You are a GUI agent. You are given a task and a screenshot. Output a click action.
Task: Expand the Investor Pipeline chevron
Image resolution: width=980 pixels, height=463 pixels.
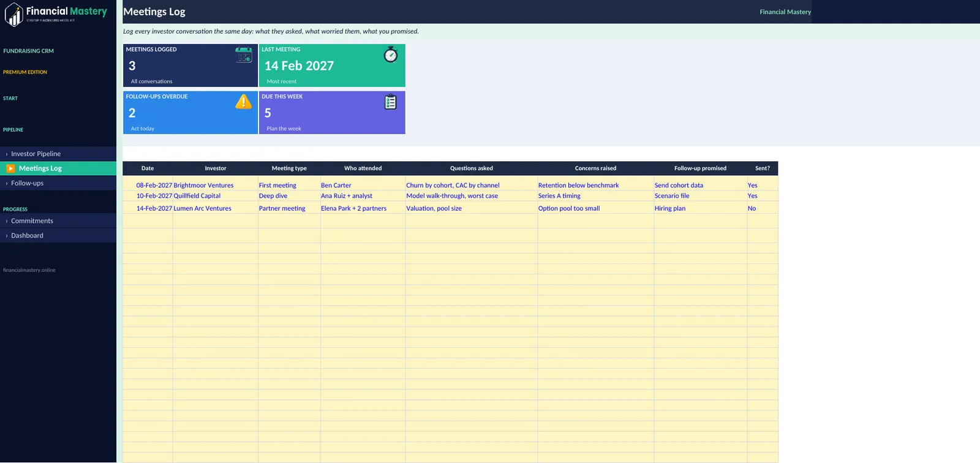tap(7, 154)
